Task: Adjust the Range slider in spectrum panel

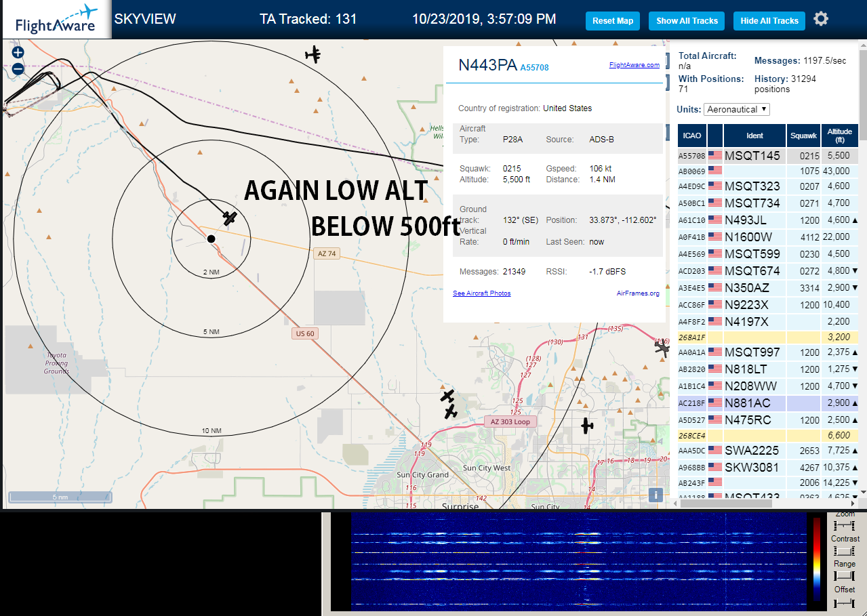Action: (845, 575)
